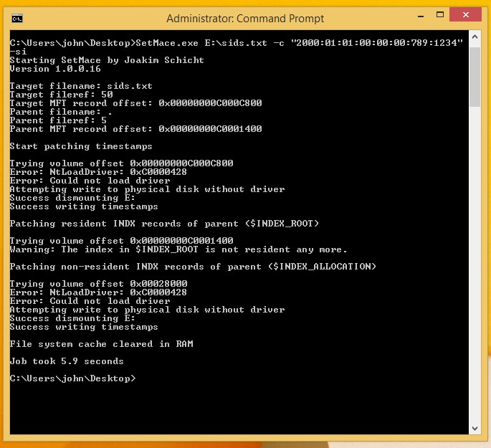
Task: Click 'Job took 5.9 seconds' line
Action: coord(67,361)
